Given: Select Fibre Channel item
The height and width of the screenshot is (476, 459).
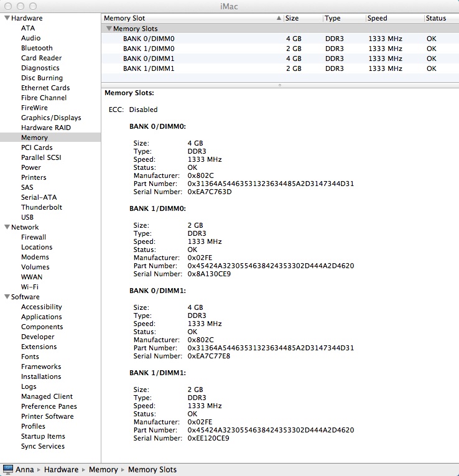Looking at the screenshot, I should coord(44,98).
